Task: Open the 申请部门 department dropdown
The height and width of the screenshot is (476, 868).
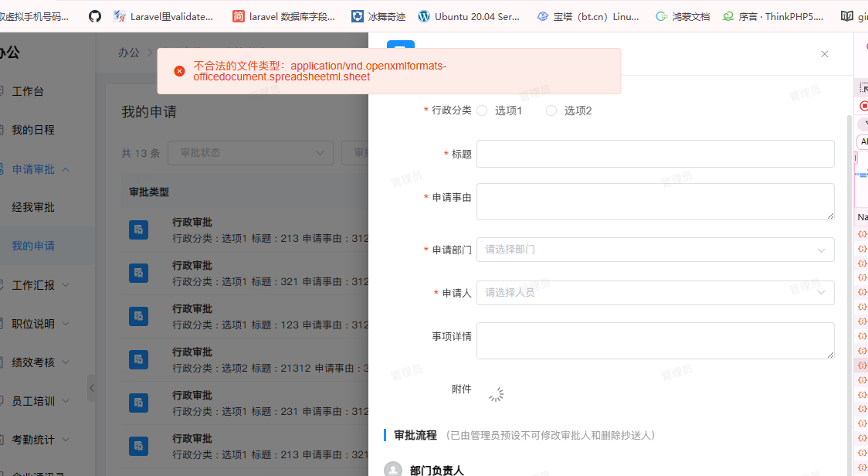Action: 655,250
